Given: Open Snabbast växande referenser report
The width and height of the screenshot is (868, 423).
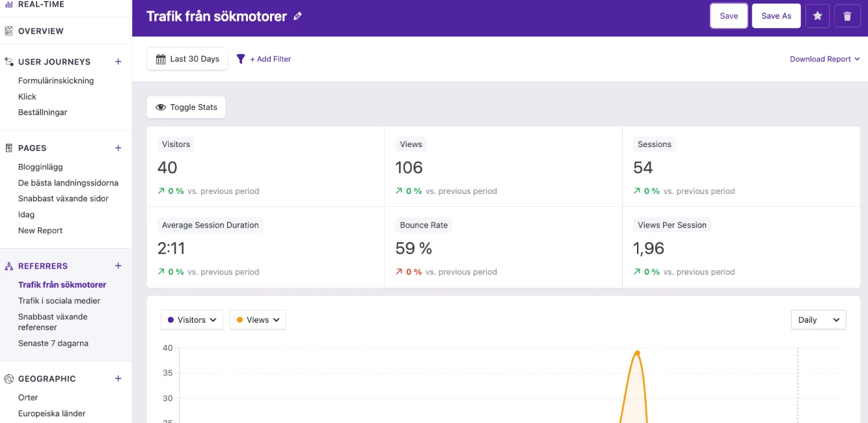Looking at the screenshot, I should (53, 322).
